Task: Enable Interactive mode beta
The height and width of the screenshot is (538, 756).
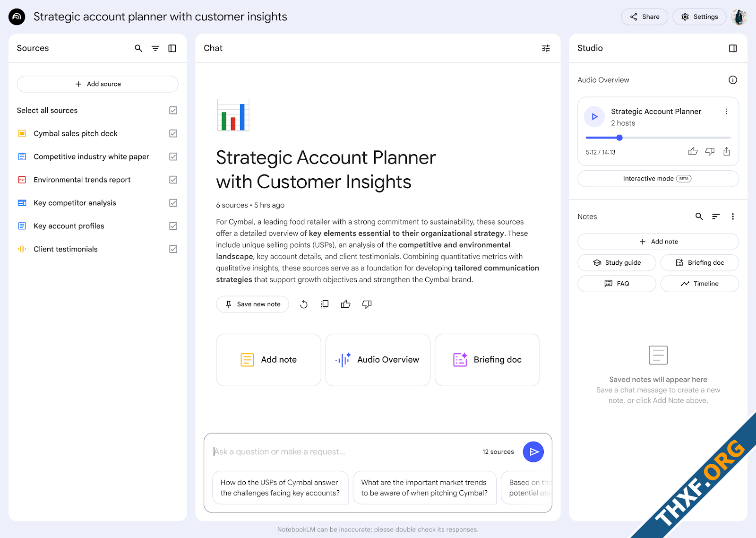Action: [658, 179]
